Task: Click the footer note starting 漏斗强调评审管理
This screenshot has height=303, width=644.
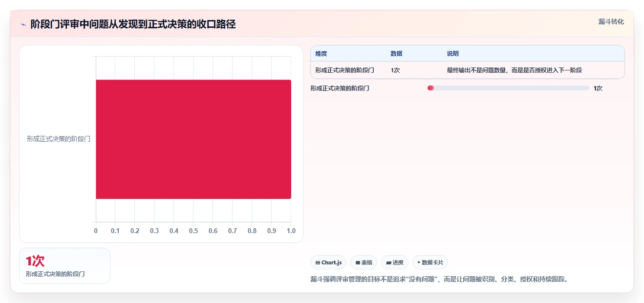Action: [440, 280]
